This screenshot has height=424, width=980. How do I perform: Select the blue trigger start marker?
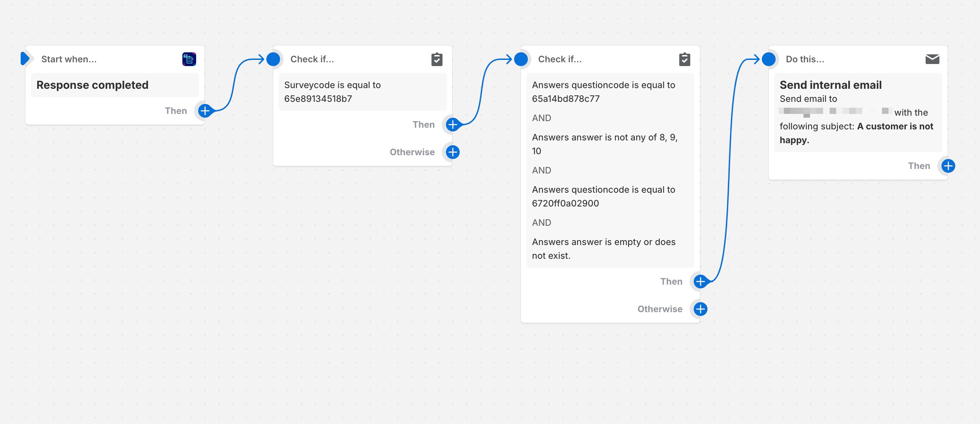[x=25, y=59]
